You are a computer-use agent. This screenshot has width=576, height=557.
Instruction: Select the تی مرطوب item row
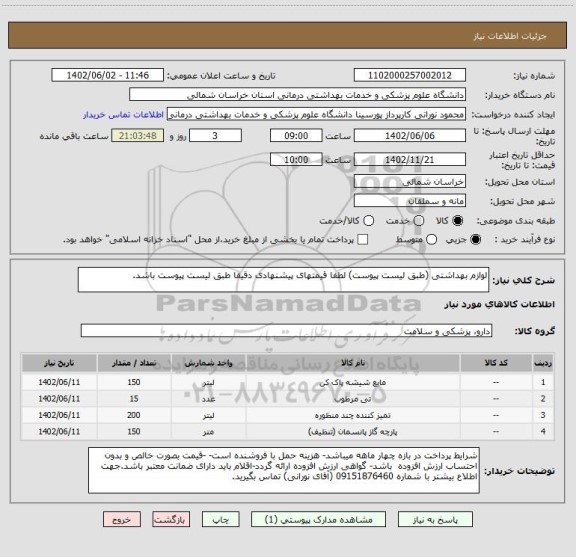[x=288, y=399]
